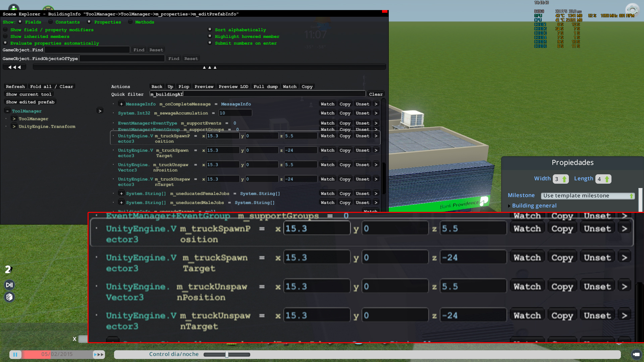Click the Back action button
This screenshot has height=362, width=644.
coord(157,86)
